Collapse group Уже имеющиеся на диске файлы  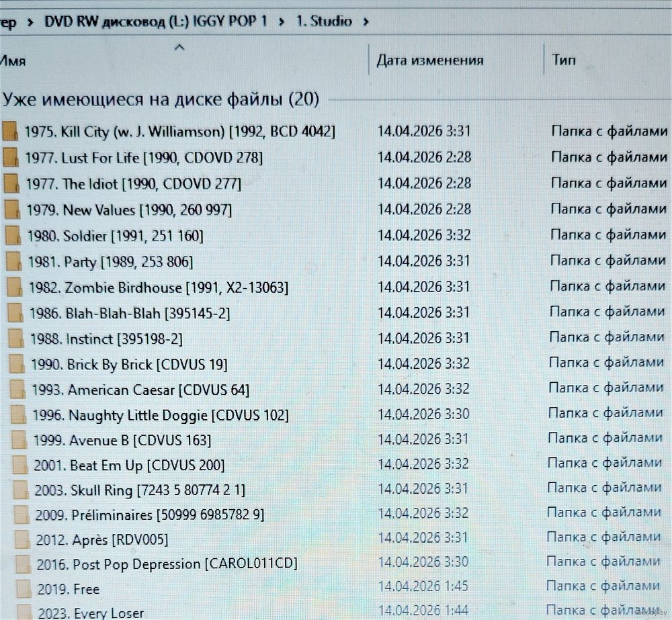pyautogui.click(x=160, y=99)
